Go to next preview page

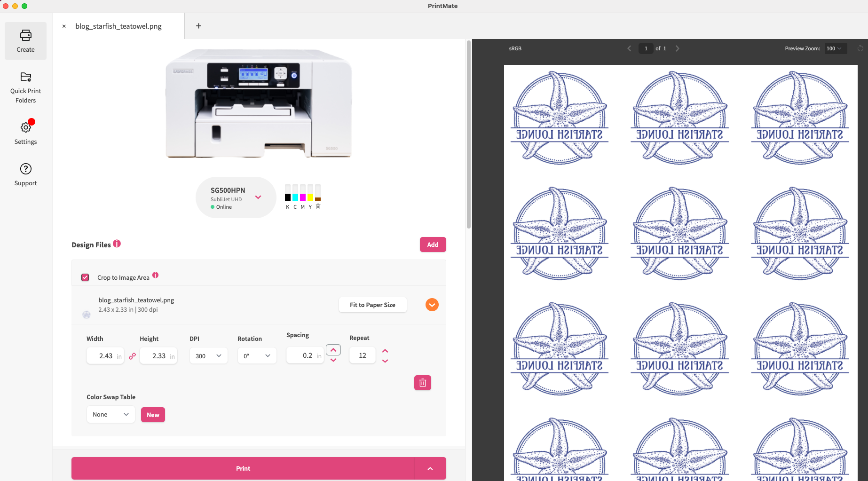pyautogui.click(x=677, y=48)
